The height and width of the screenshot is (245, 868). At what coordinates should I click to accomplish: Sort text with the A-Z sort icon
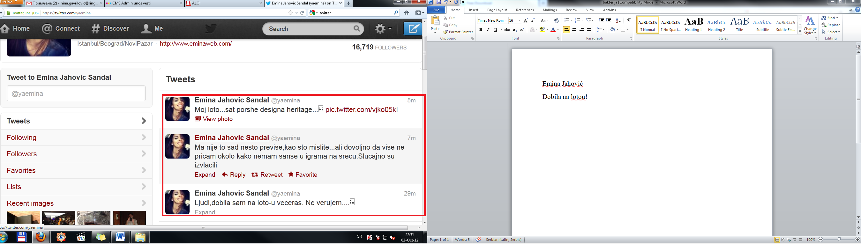618,20
